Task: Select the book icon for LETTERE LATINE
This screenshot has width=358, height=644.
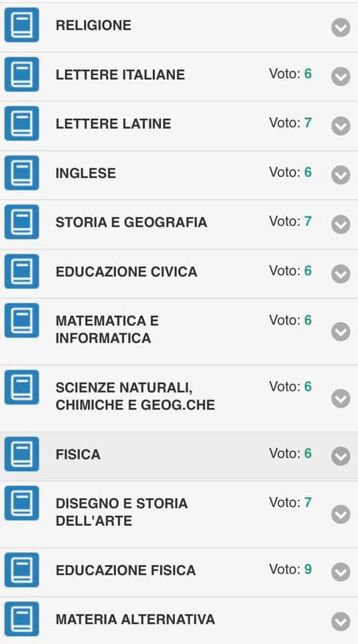Action: pyautogui.click(x=21, y=123)
